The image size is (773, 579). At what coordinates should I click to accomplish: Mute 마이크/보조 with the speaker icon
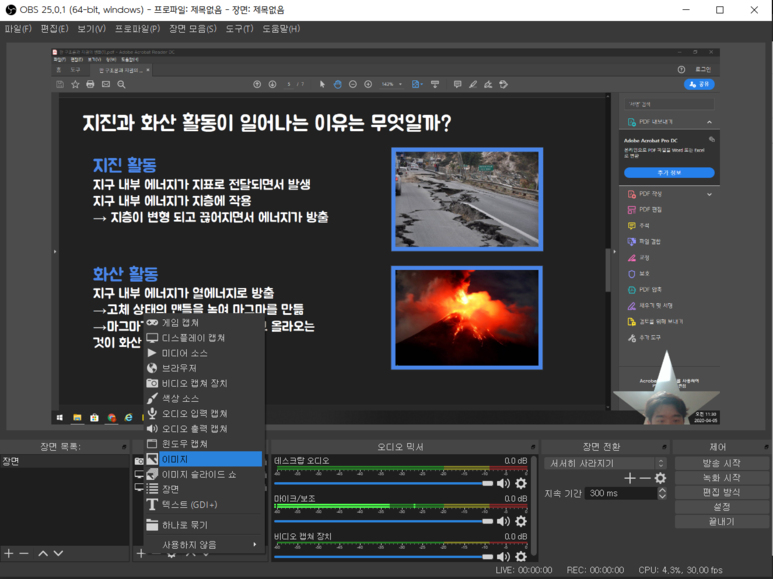[x=503, y=521]
